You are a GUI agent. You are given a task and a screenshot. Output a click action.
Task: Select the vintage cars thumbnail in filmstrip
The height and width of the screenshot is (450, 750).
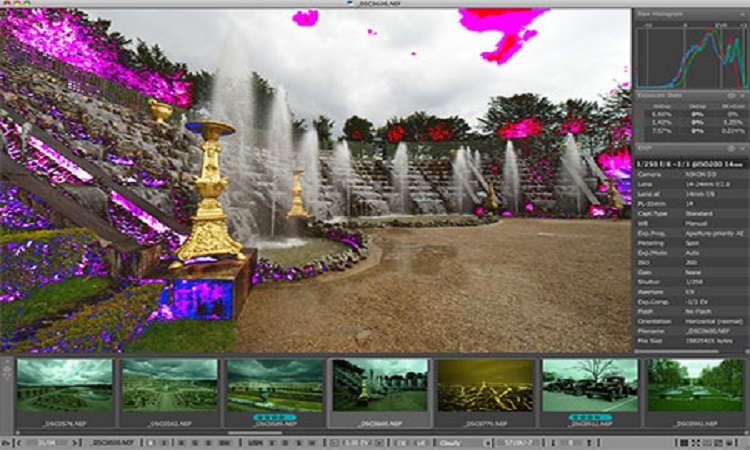(x=589, y=385)
